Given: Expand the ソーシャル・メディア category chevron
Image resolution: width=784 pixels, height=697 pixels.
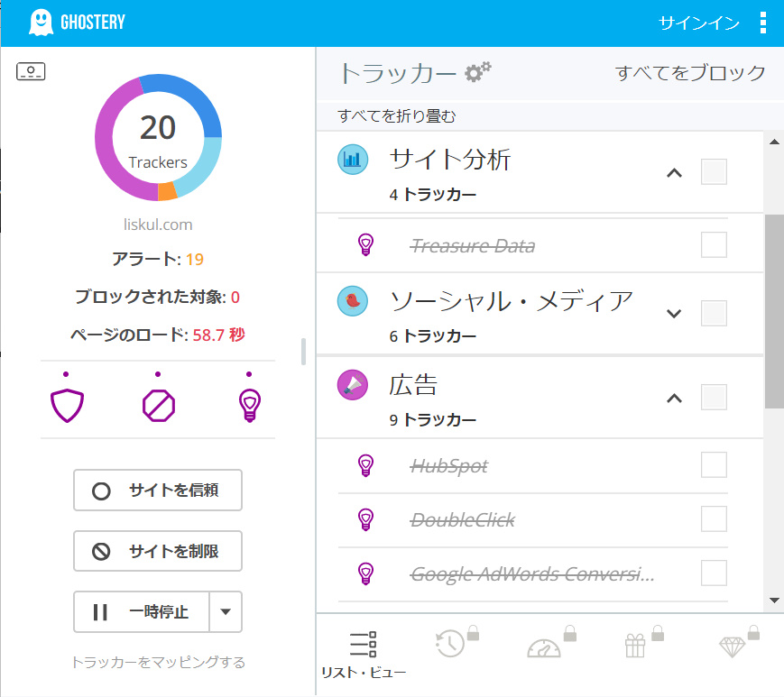Looking at the screenshot, I should (x=674, y=314).
